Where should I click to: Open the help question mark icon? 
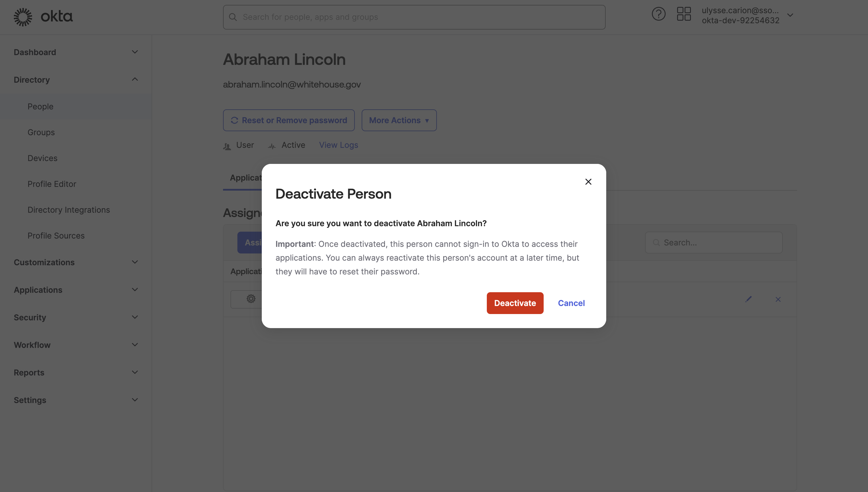pyautogui.click(x=658, y=14)
